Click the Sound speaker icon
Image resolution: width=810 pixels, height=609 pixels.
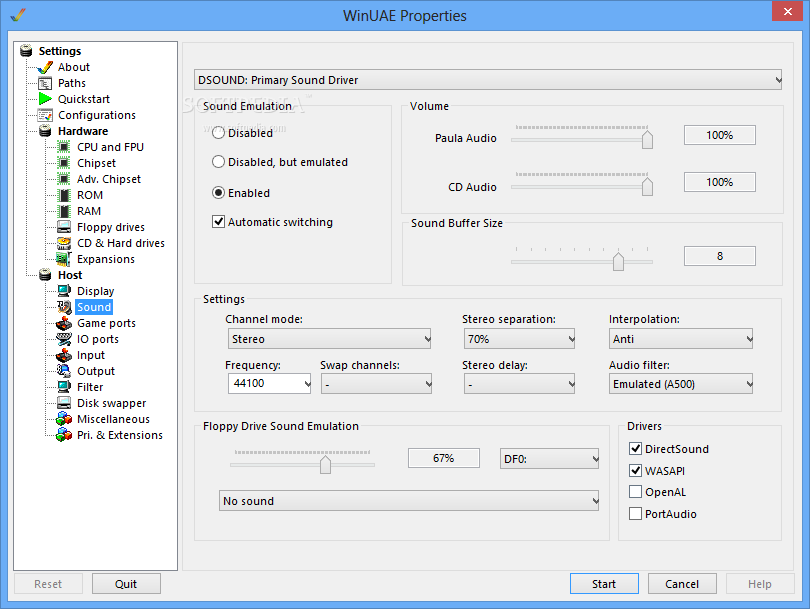[64, 307]
